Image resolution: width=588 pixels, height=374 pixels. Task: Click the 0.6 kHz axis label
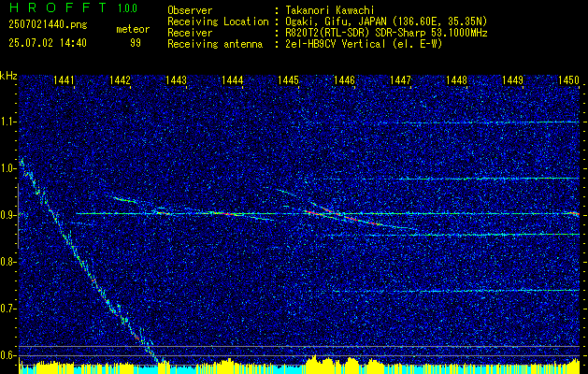(7, 355)
